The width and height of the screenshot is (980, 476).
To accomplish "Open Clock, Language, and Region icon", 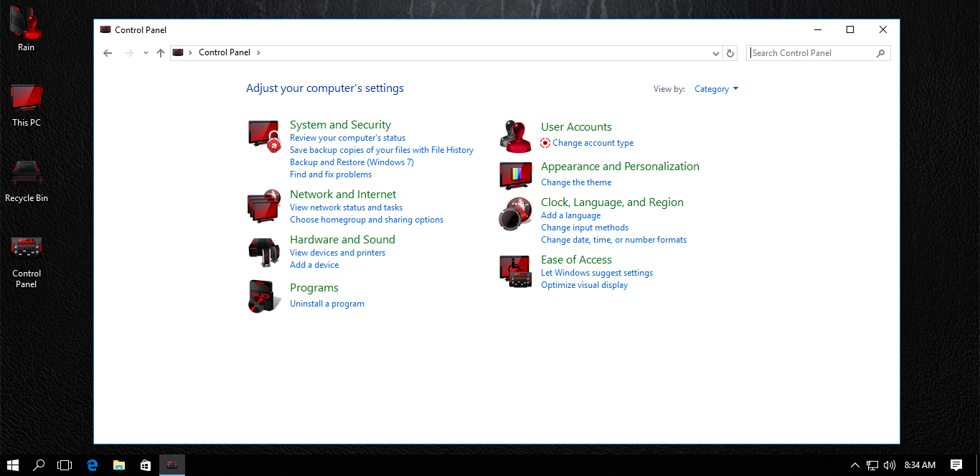I will pyautogui.click(x=515, y=213).
